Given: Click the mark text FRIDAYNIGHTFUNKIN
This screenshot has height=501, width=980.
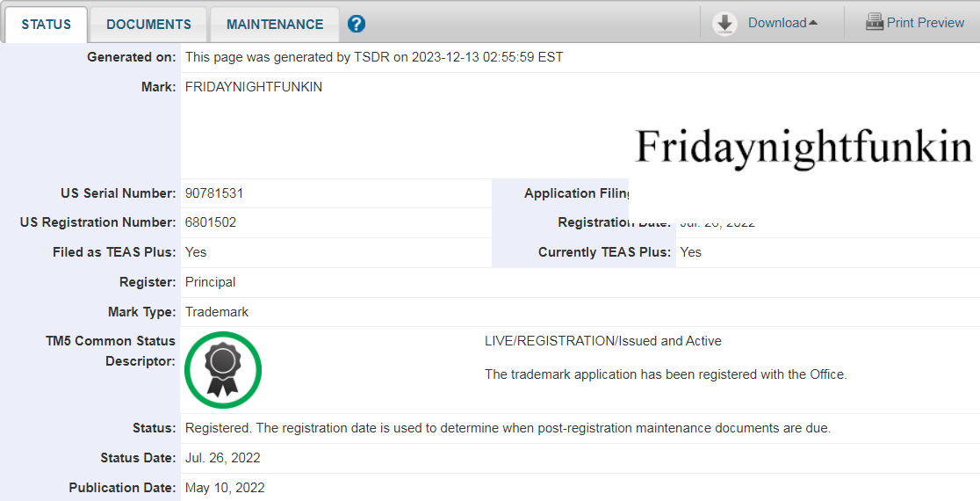Looking at the screenshot, I should point(254,87).
